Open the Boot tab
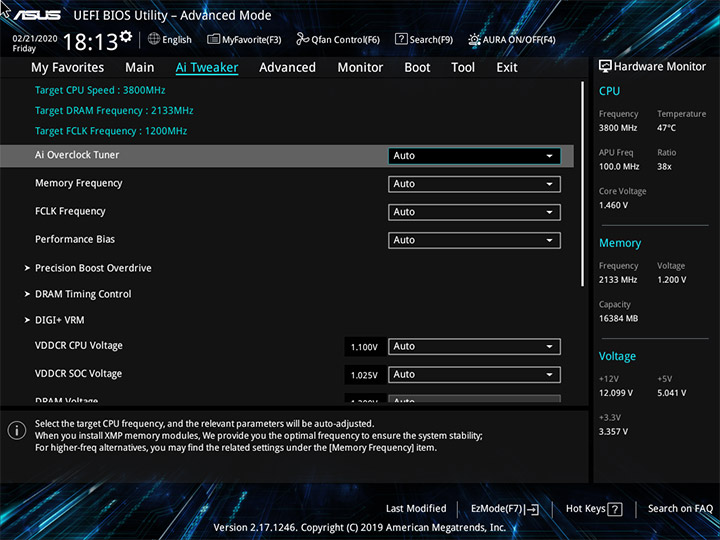This screenshot has height=540, width=720. click(x=417, y=68)
